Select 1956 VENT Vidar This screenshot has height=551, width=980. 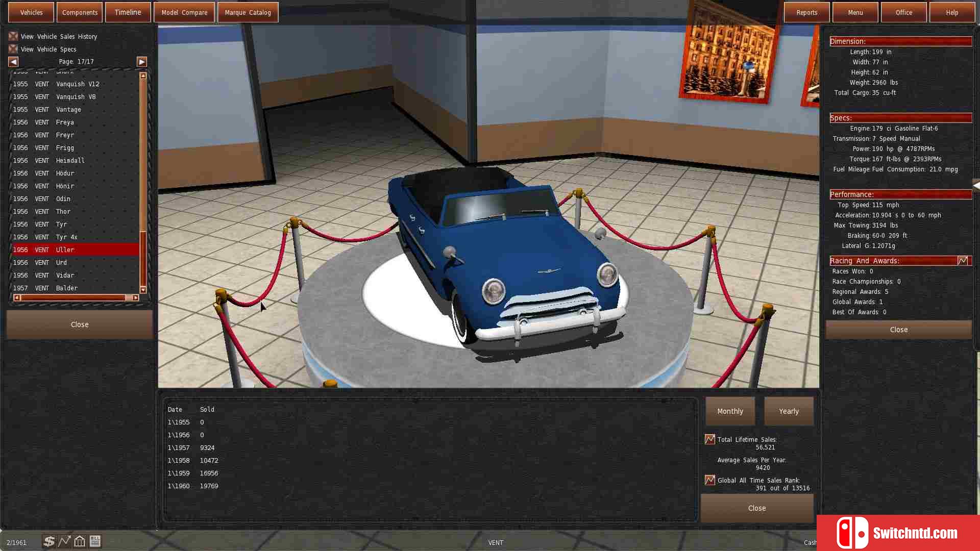[x=75, y=275]
